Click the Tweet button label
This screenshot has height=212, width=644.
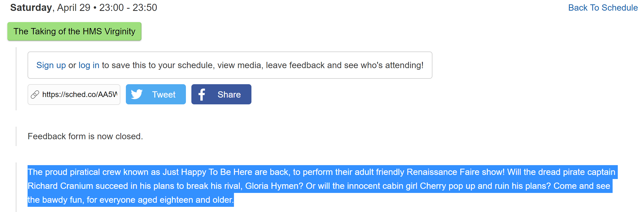[164, 95]
